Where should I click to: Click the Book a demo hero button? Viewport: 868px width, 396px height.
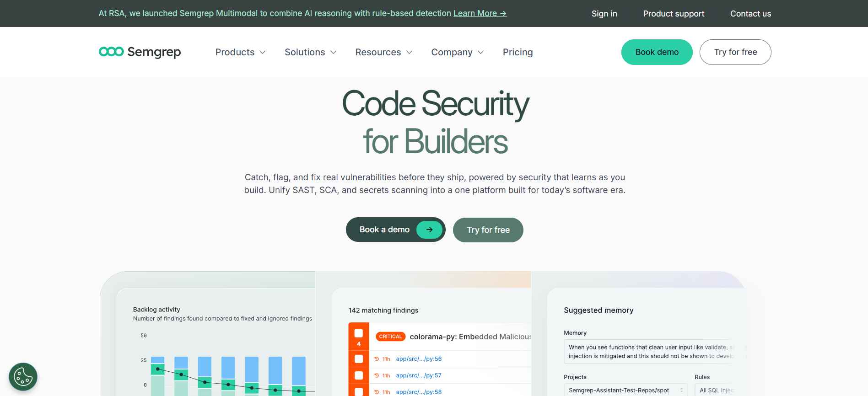coord(395,230)
